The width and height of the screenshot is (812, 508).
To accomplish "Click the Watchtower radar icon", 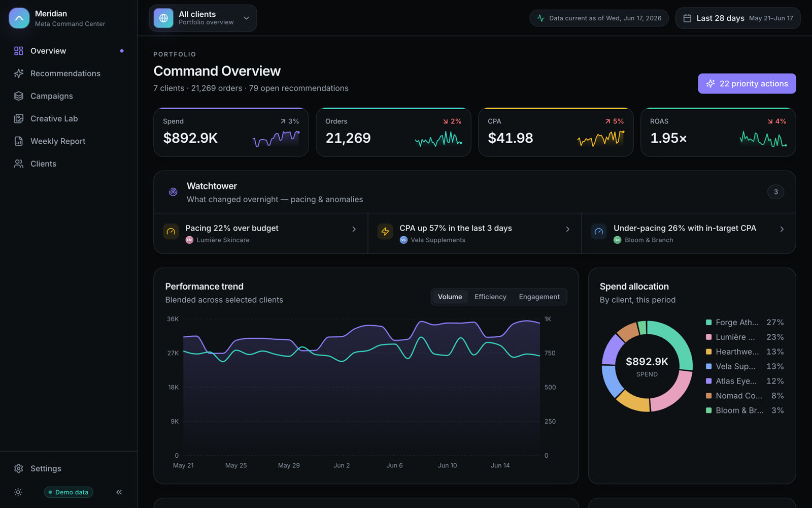I will pos(173,192).
